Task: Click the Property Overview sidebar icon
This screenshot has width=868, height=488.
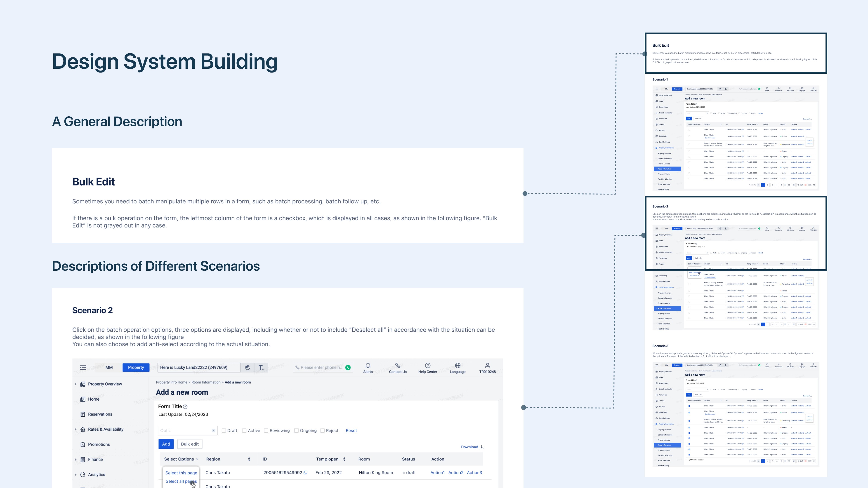Action: click(x=83, y=384)
